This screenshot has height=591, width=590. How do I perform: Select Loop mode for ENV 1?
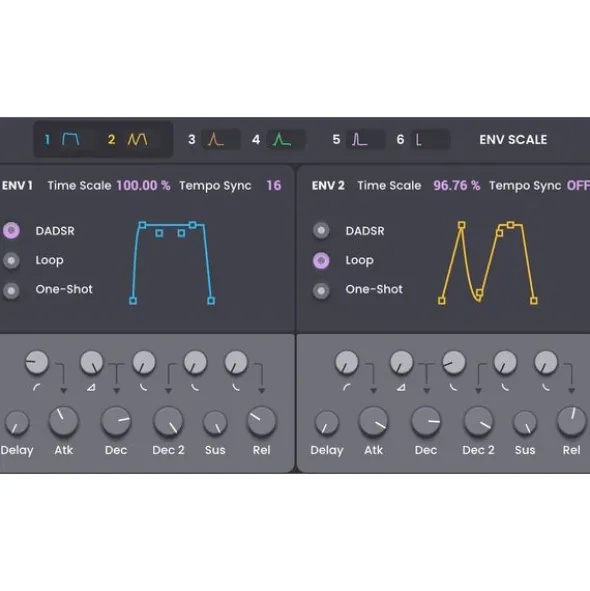tap(11, 260)
